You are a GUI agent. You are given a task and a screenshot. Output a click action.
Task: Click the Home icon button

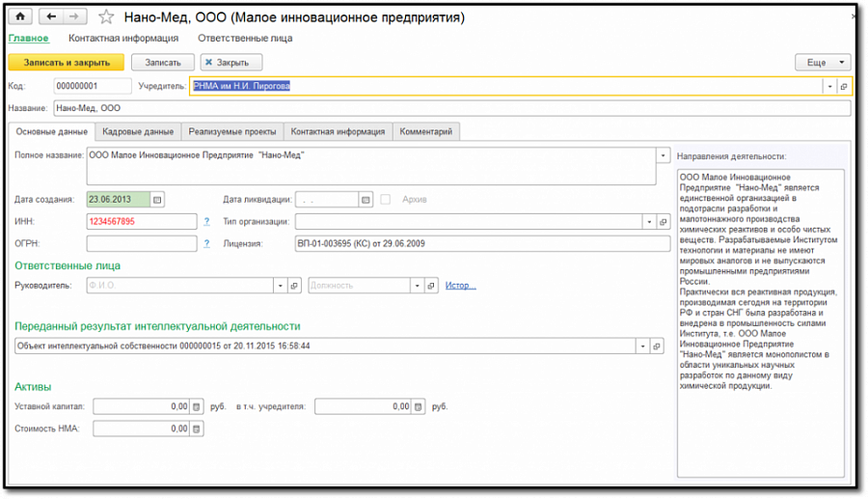(20, 16)
